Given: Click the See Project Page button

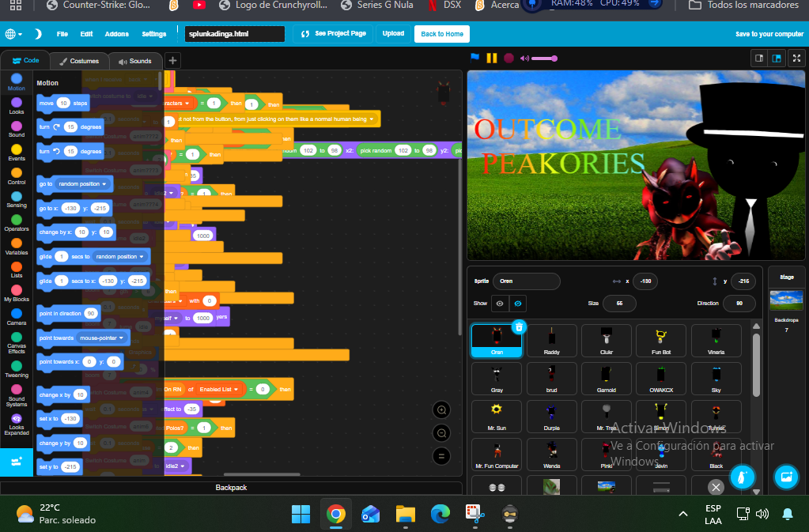Looking at the screenshot, I should coord(333,33).
